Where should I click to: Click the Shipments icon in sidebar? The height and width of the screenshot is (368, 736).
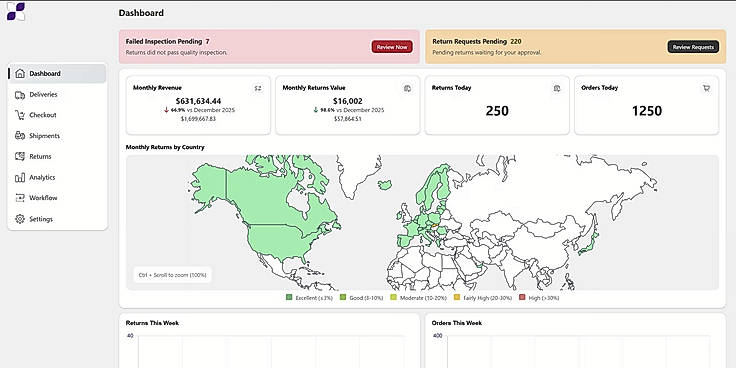(20, 136)
